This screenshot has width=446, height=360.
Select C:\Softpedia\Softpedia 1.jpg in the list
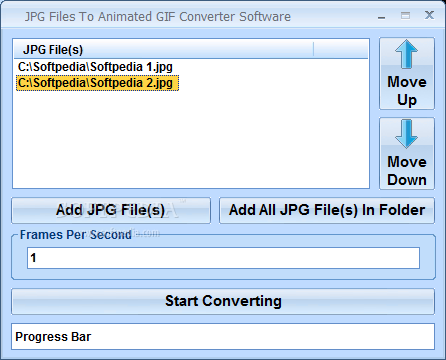(x=95, y=67)
